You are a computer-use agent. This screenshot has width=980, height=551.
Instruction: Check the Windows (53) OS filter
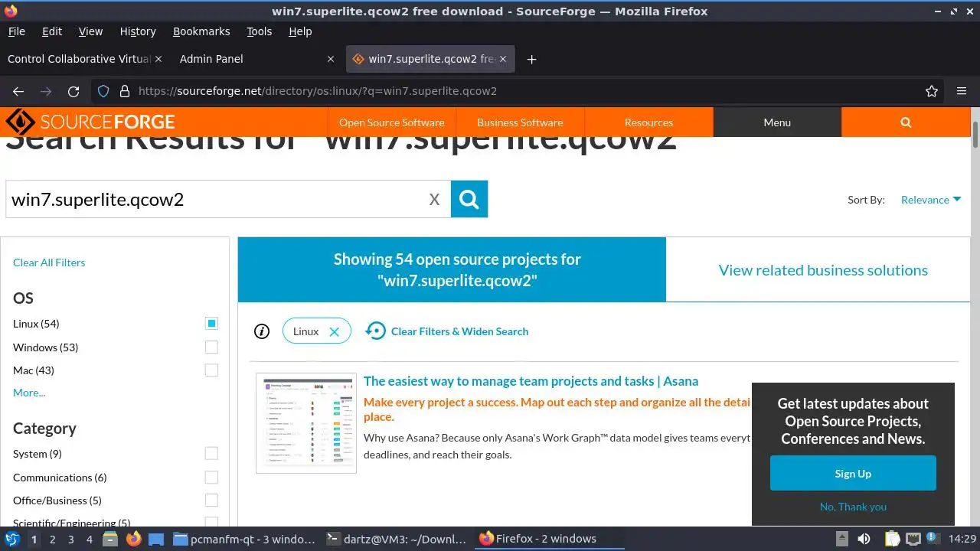[211, 347]
